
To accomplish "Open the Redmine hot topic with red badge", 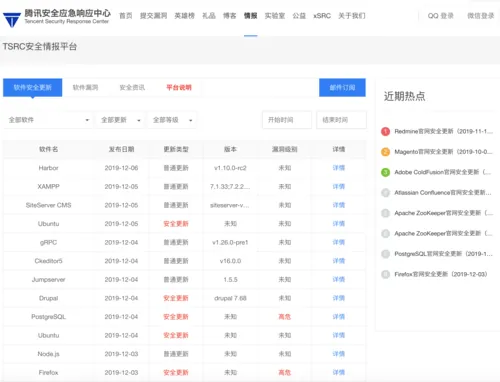I will coord(437,131).
